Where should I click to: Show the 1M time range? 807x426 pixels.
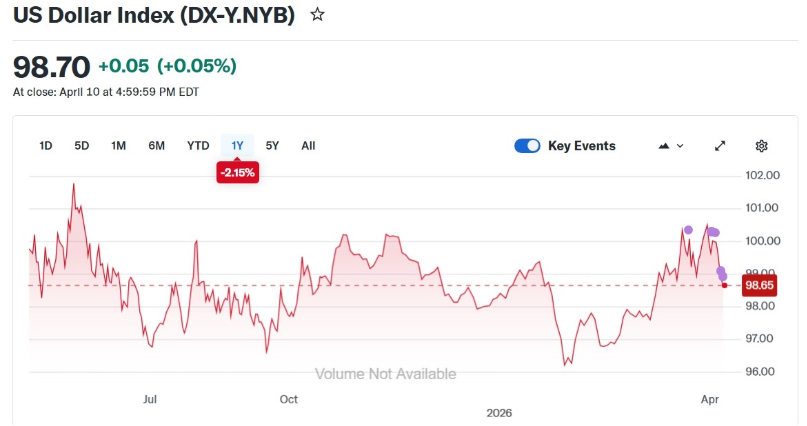click(x=118, y=146)
